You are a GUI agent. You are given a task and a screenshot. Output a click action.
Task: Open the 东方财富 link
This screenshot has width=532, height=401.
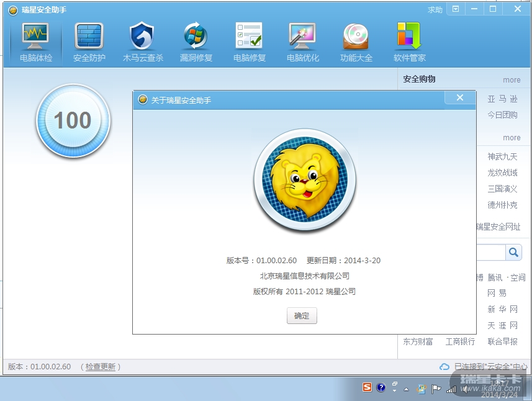418,341
